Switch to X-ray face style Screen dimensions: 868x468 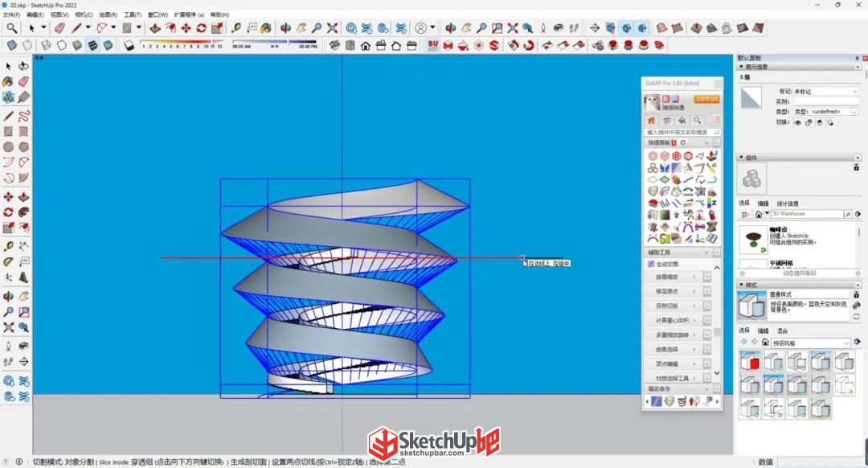pos(11,45)
